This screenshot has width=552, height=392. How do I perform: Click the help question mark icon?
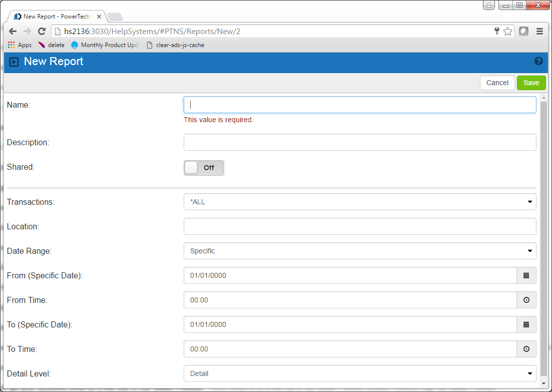click(x=538, y=61)
